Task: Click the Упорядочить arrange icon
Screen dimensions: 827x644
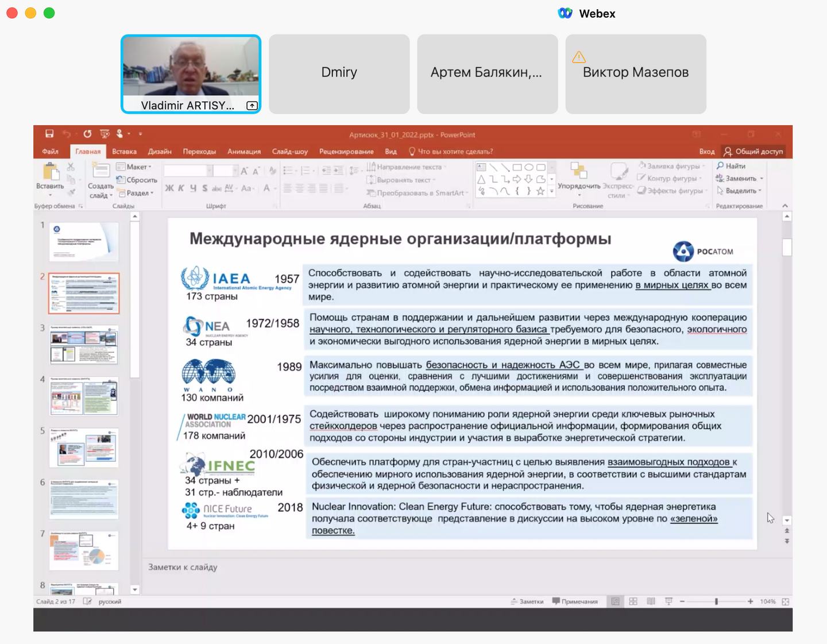Action: (579, 171)
